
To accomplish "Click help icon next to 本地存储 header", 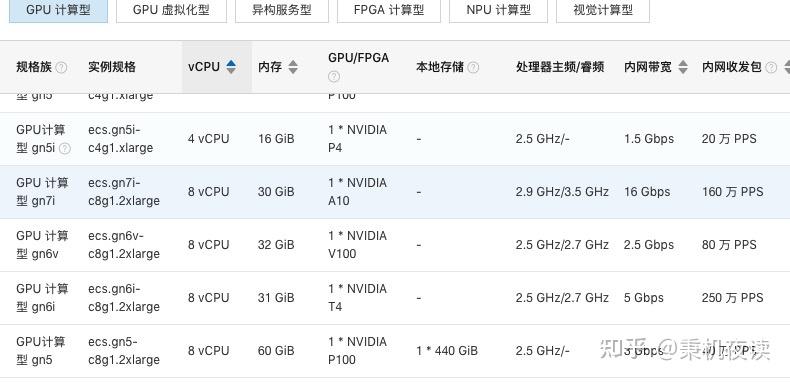I will coord(473,67).
